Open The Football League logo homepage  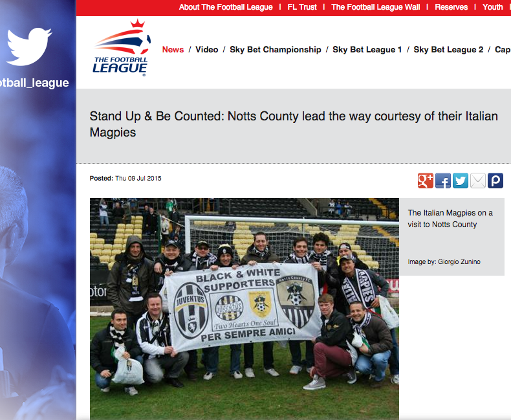[121, 49]
